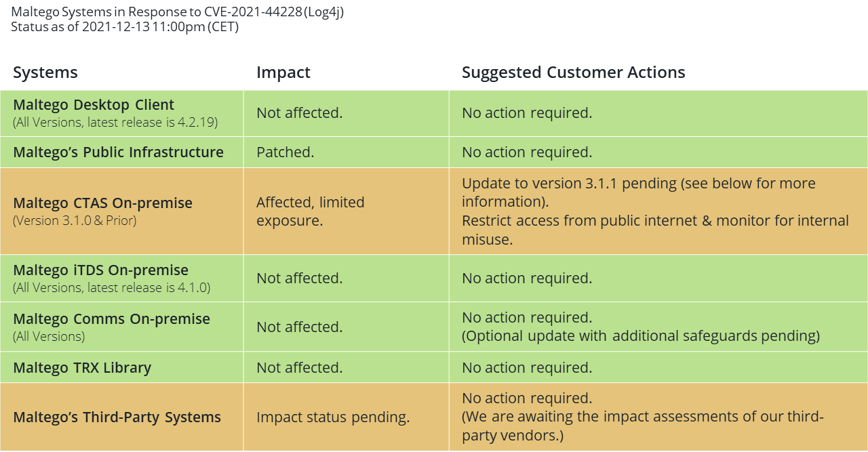Click the Impact column header

tap(283, 73)
